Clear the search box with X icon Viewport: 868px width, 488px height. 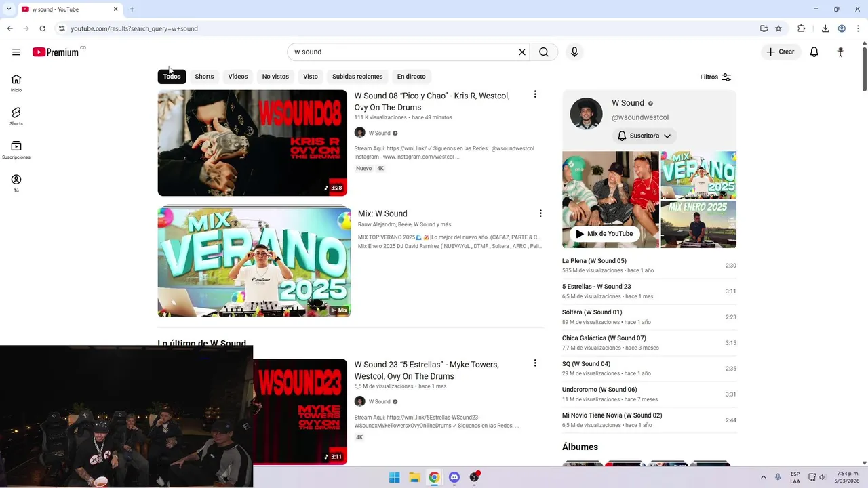click(x=522, y=52)
